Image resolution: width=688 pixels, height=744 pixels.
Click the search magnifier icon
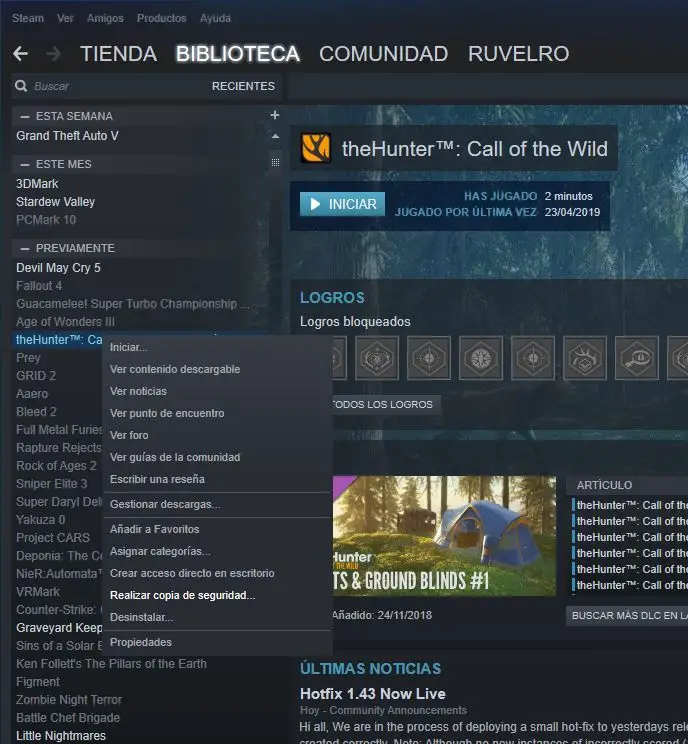[21, 86]
